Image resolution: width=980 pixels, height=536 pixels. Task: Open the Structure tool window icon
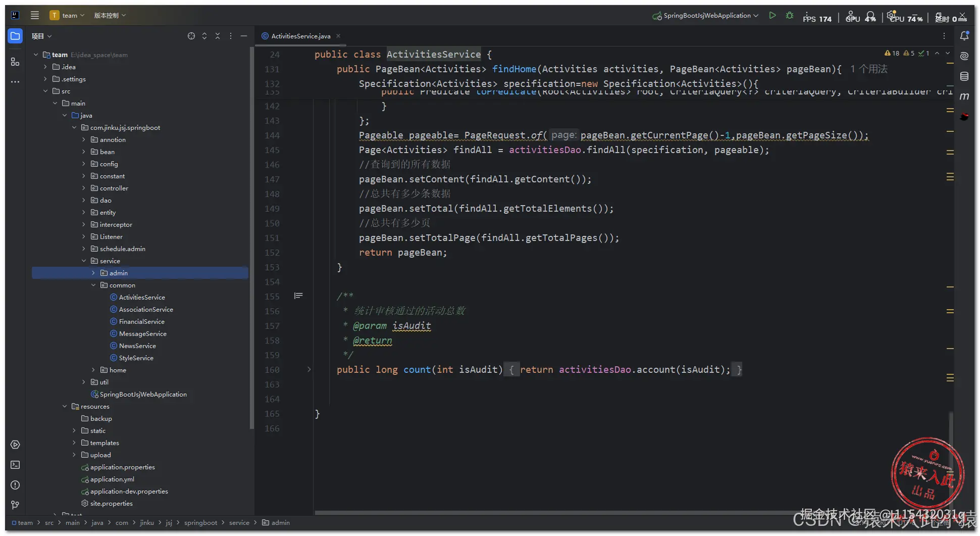pyautogui.click(x=15, y=62)
